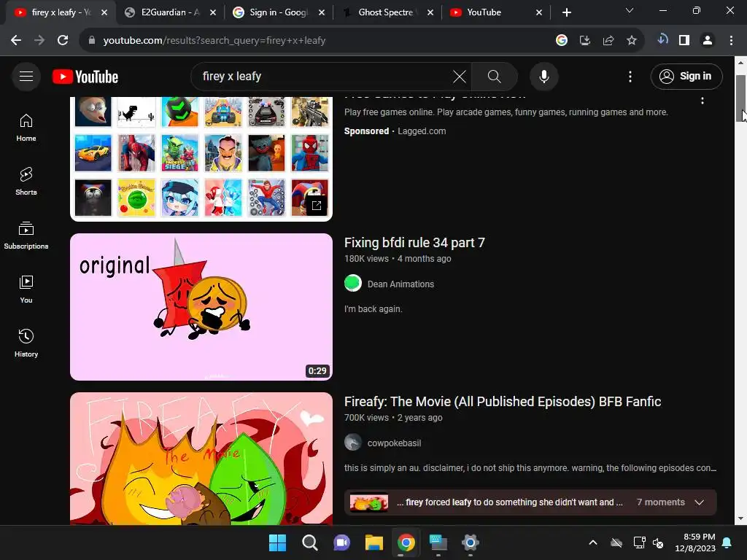The width and height of the screenshot is (747, 560).
Task: Open the Fireafy movie thumbnail
Action: 201,459
